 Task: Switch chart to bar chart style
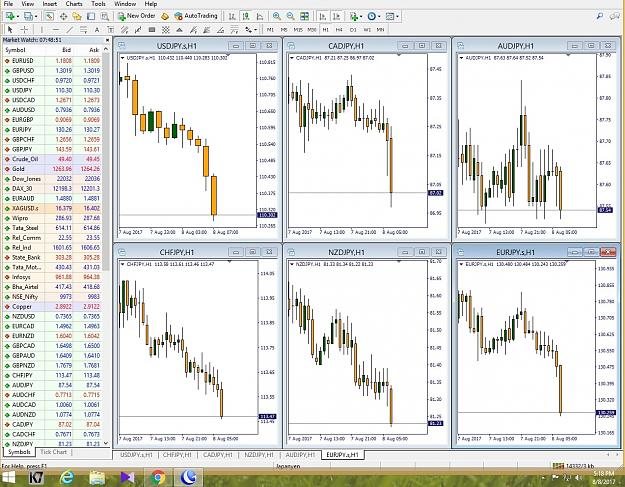click(232, 16)
